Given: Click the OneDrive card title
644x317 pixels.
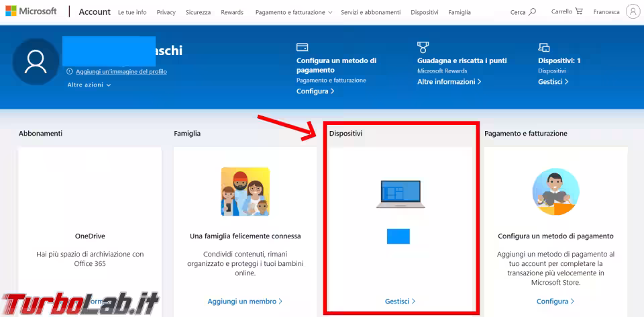Looking at the screenshot, I should [x=90, y=236].
